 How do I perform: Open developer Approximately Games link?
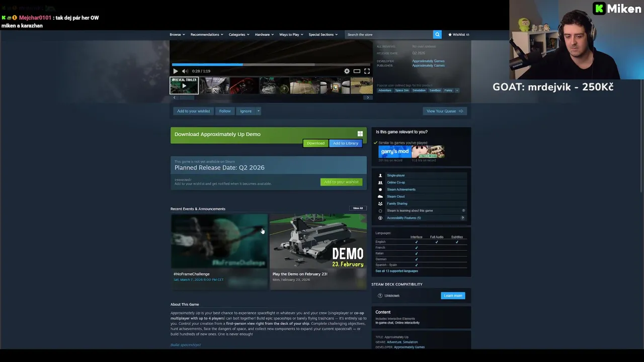click(x=428, y=61)
